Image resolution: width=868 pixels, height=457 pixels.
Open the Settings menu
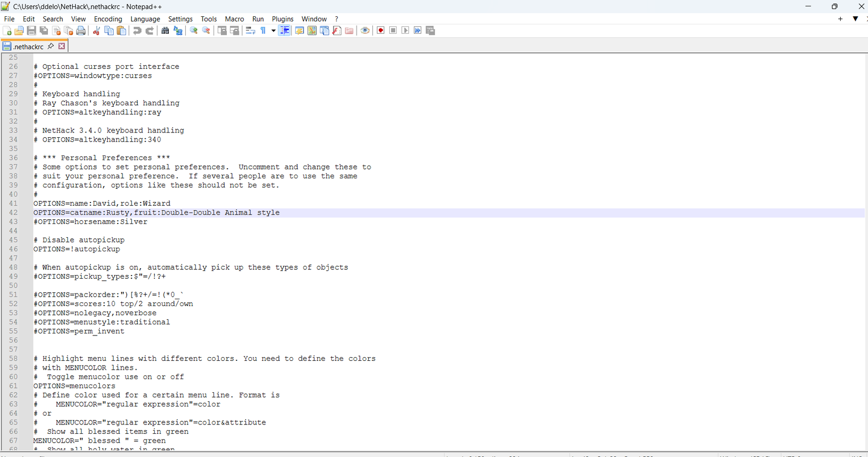pyautogui.click(x=180, y=19)
